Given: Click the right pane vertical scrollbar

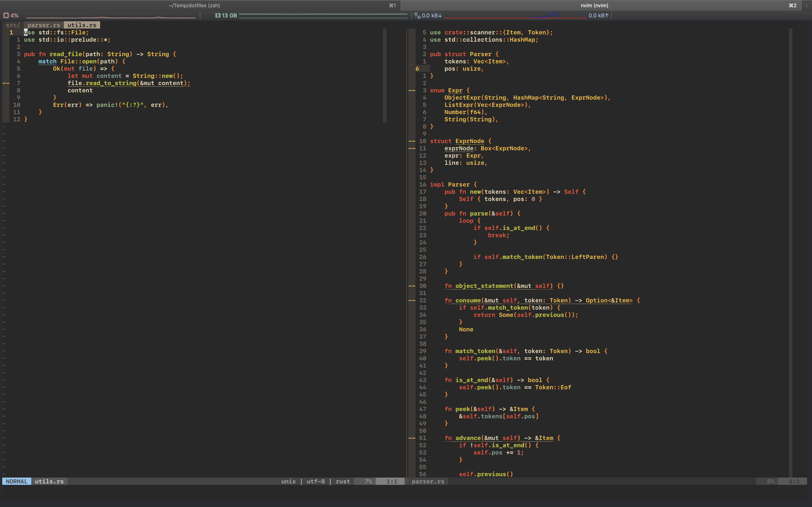Looking at the screenshot, I should point(790,251).
